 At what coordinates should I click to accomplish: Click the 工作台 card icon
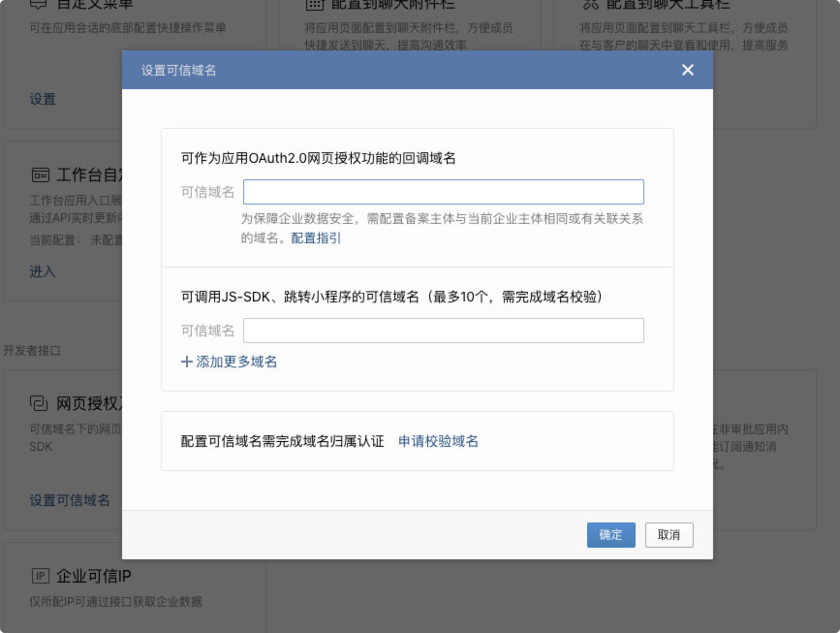coord(40,175)
